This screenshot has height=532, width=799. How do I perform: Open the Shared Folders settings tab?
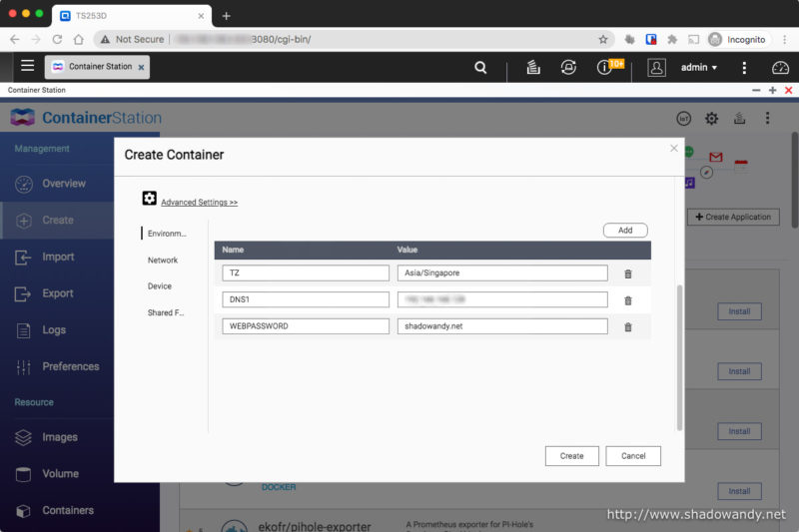(166, 312)
